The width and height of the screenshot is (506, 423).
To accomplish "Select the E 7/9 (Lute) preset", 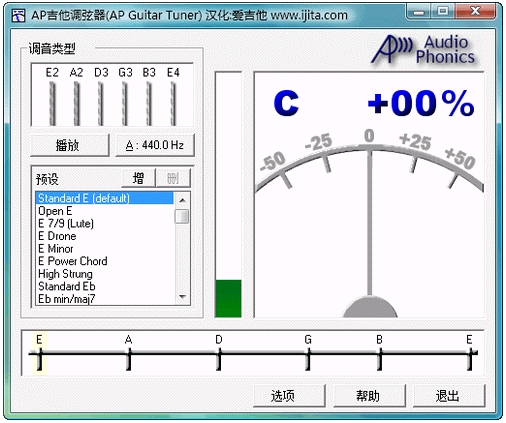I will point(105,224).
